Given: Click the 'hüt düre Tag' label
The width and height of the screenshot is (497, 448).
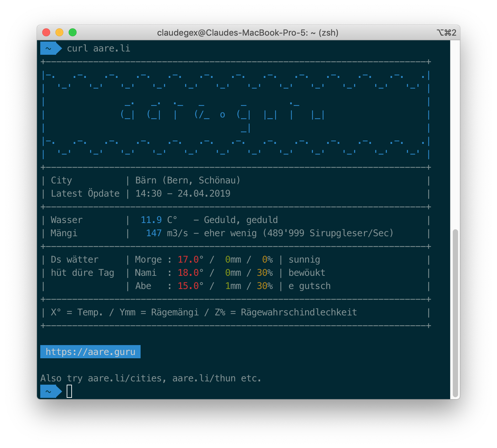Looking at the screenshot, I should click(83, 273).
